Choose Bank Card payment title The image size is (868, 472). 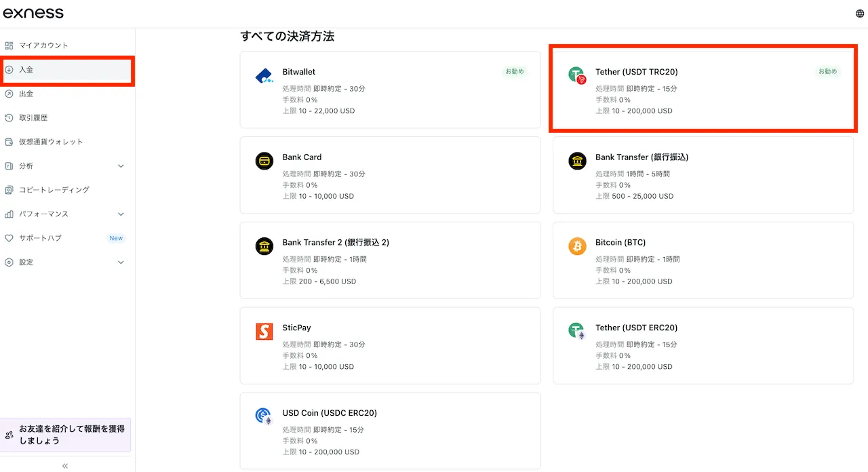point(302,157)
